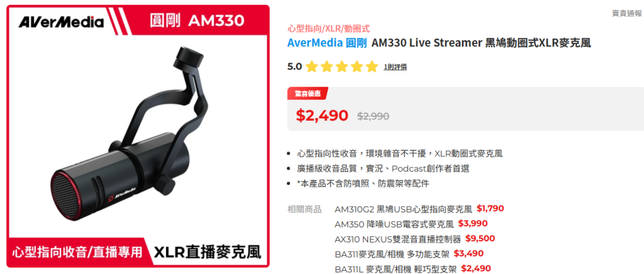
Task: Click the first yellow rating star
Action: 312,67
